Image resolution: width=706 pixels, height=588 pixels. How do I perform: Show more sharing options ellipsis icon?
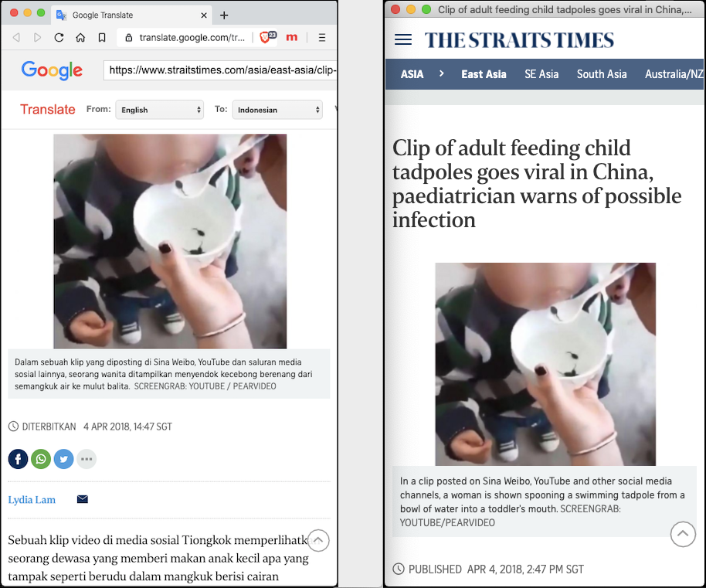coord(87,459)
